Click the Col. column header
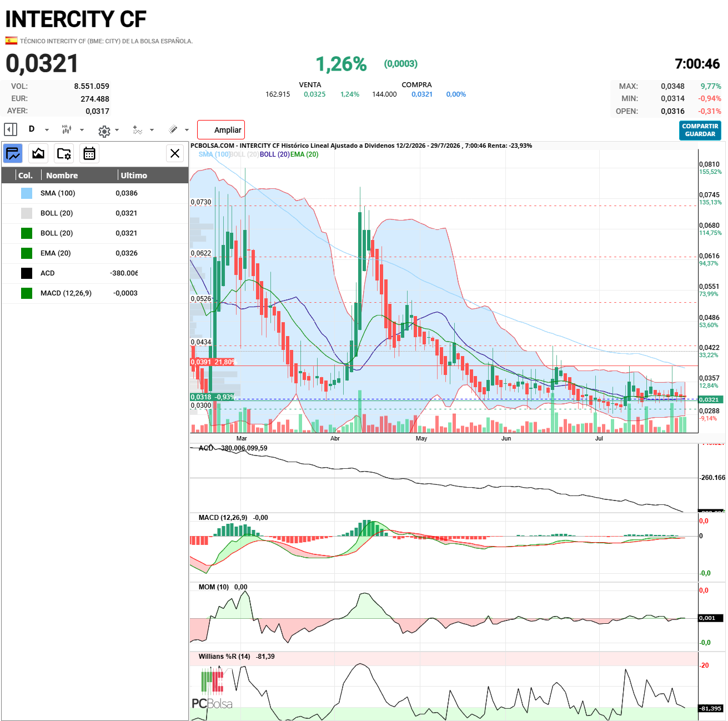Screen dimensions: 728x721 pos(26,176)
